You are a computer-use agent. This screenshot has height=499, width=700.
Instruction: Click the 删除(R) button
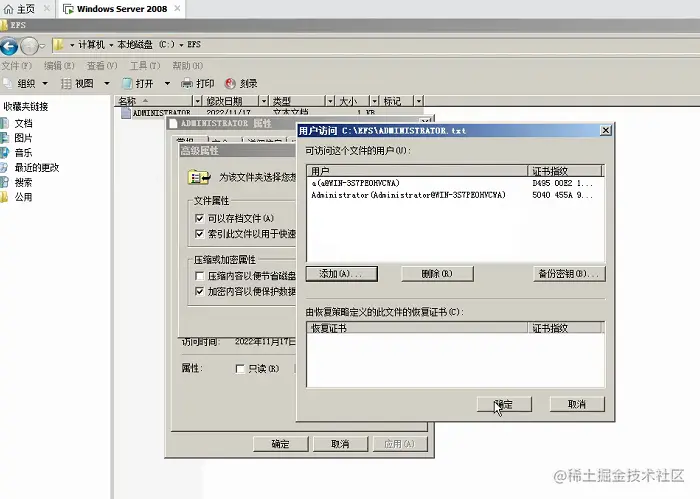pyautogui.click(x=437, y=274)
